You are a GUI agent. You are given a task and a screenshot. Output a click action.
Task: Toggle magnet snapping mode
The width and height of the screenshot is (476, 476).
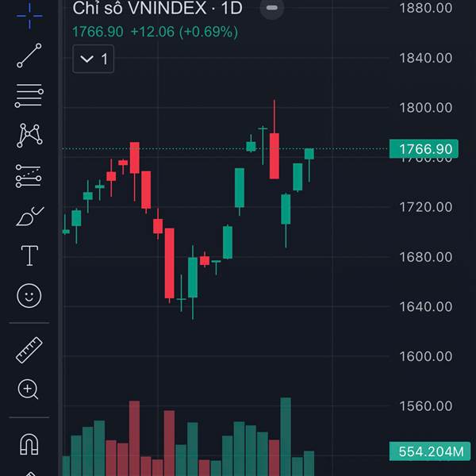click(x=29, y=444)
